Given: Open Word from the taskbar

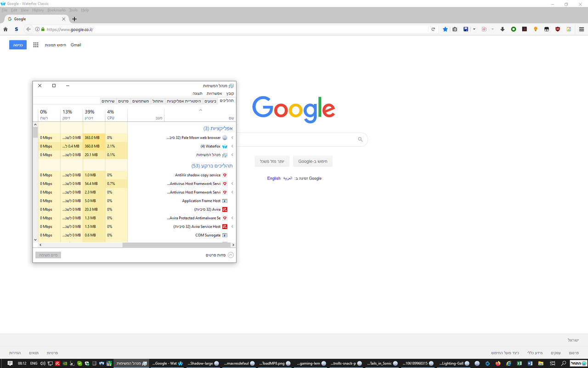Looking at the screenshot, I should 530,363.
